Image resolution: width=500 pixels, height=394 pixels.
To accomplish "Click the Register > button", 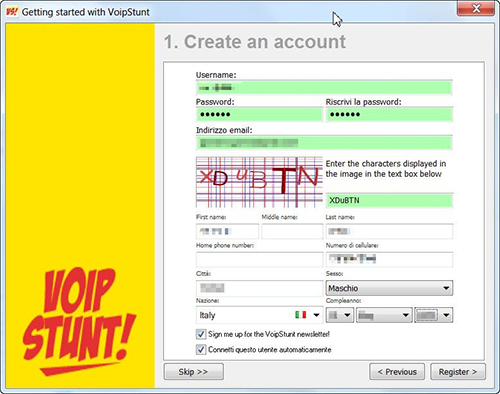I will pos(458,372).
